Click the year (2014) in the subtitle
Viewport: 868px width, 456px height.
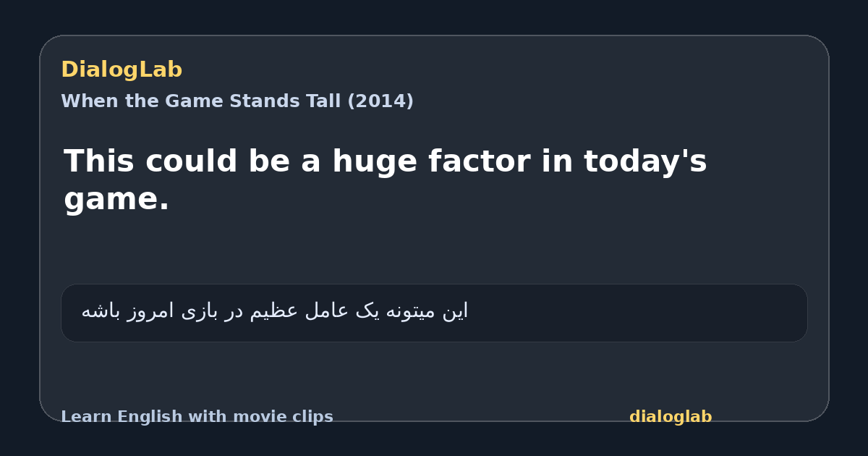tap(380, 101)
